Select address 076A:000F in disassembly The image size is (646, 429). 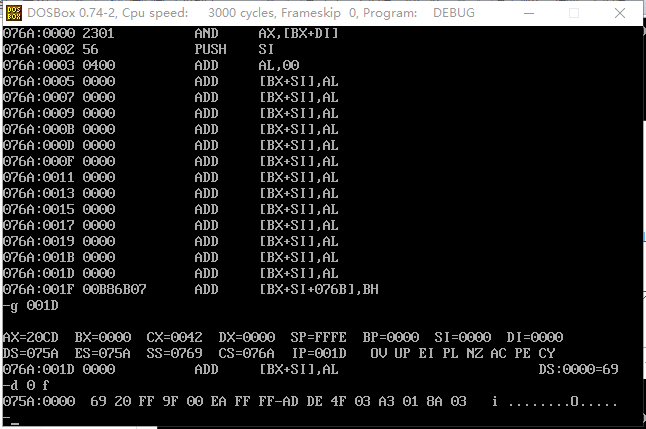[x=39, y=162]
